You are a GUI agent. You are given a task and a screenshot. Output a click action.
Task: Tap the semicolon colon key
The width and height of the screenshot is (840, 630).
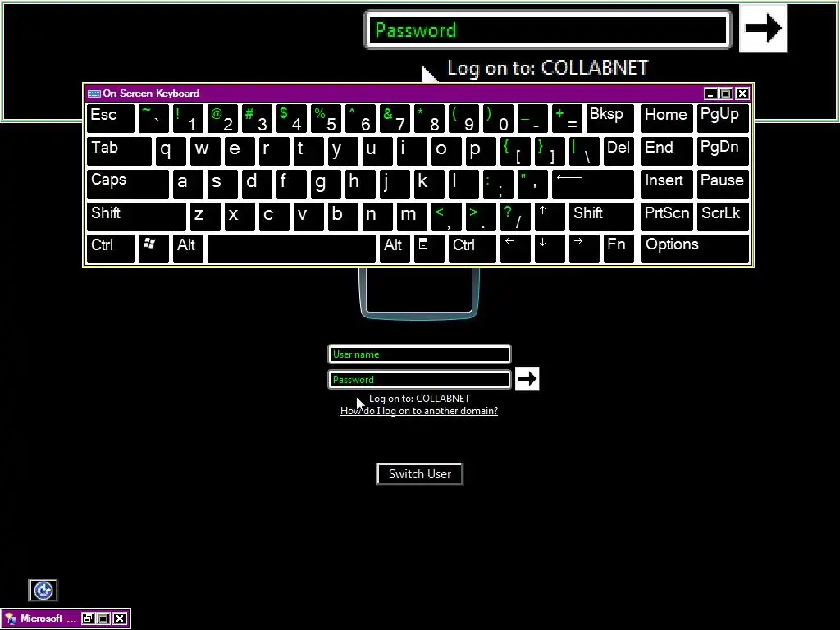point(498,184)
